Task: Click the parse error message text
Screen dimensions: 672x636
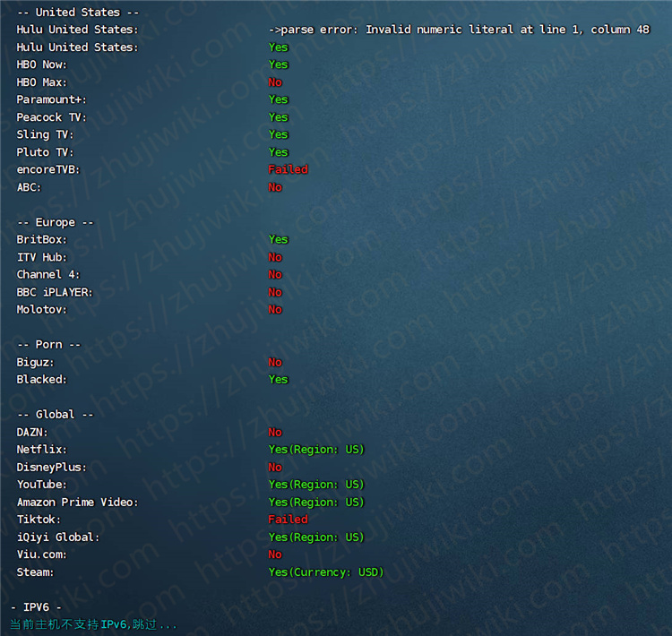Action: (x=459, y=30)
